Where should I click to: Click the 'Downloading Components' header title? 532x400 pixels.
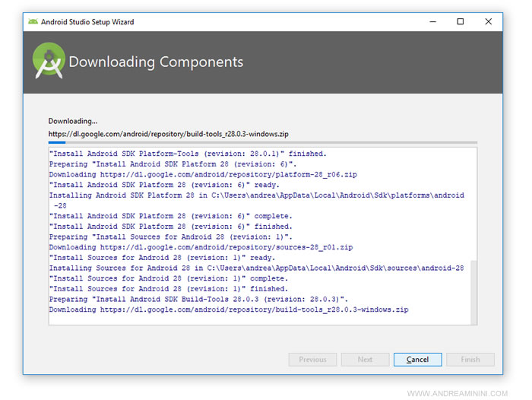pyautogui.click(x=156, y=62)
